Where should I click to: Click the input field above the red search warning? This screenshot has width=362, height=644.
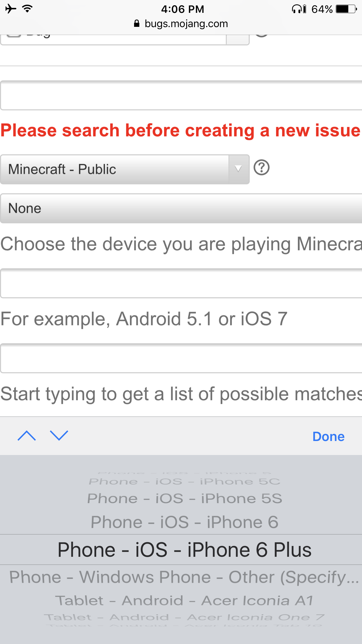[181, 96]
